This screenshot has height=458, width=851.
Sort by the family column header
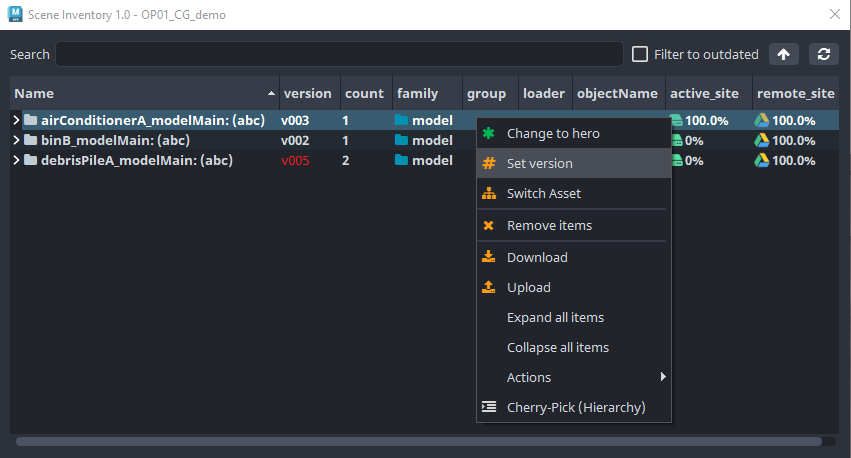click(x=427, y=93)
